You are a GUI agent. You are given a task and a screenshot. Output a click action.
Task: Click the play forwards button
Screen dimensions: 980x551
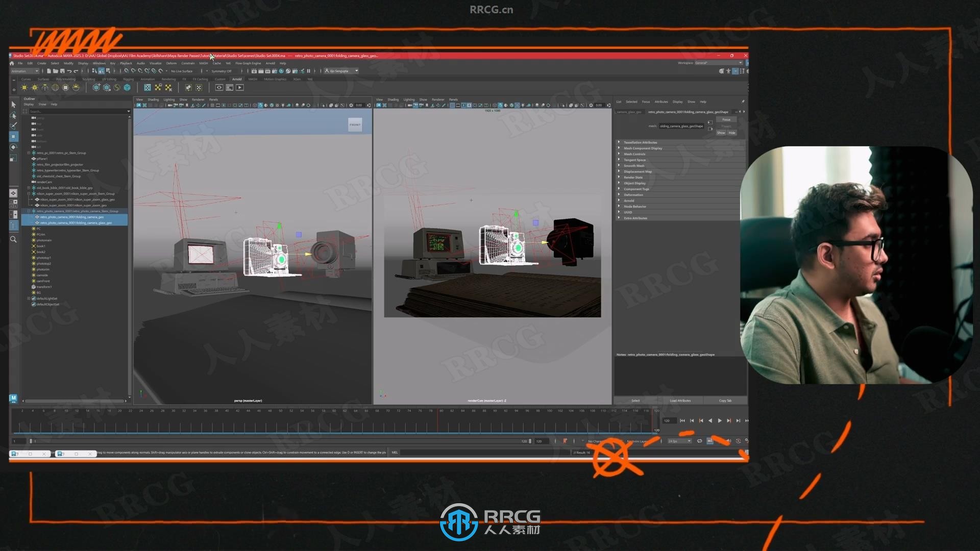[x=720, y=420]
